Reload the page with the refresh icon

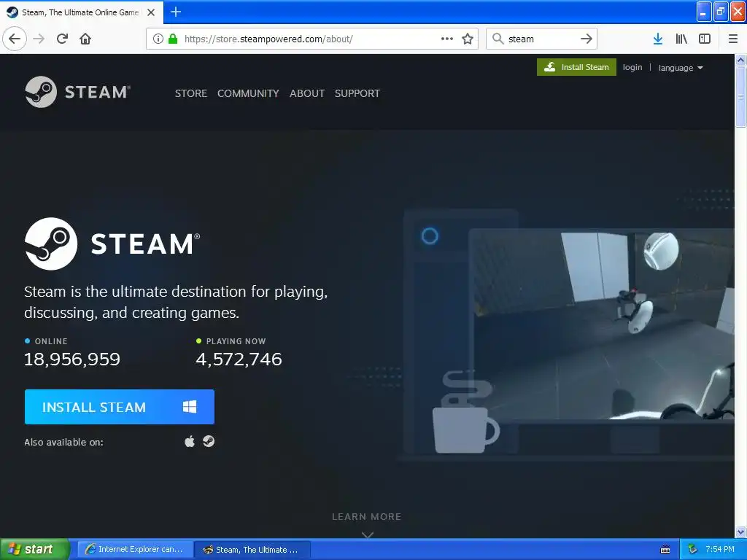[63, 39]
